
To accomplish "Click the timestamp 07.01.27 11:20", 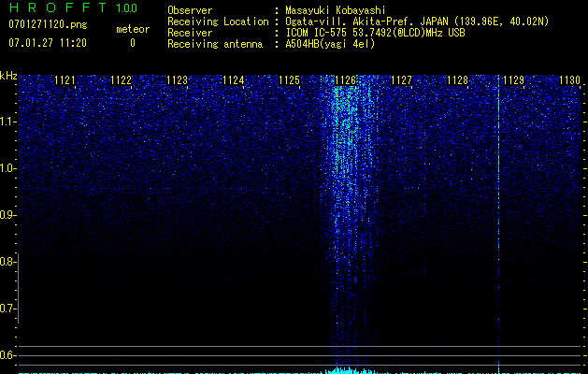I will pos(48,43).
